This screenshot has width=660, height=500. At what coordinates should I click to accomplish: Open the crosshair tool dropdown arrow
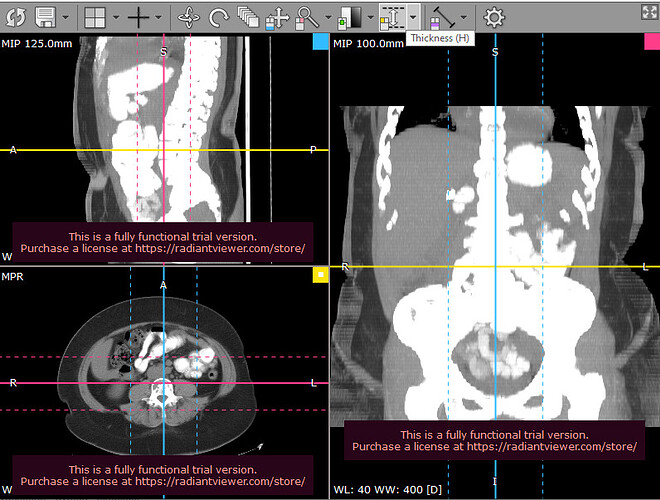159,17
